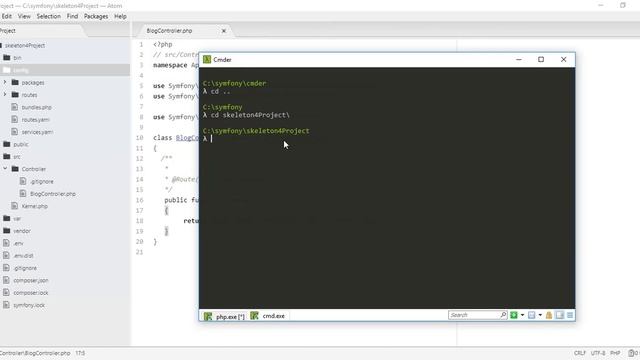Click the Cmder terminal prompt line
Image resolution: width=640 pixels, height=360 pixels.
coord(207,139)
